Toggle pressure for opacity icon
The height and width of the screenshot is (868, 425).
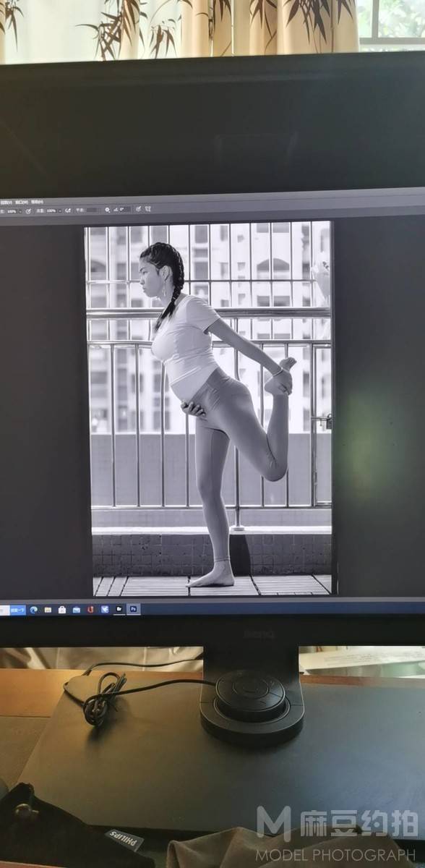[28, 210]
